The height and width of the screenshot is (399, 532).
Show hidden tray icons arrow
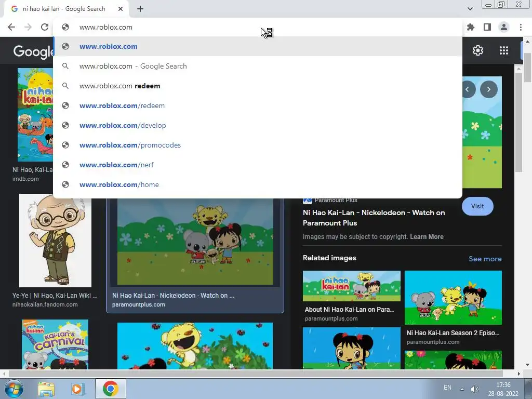[x=462, y=389]
